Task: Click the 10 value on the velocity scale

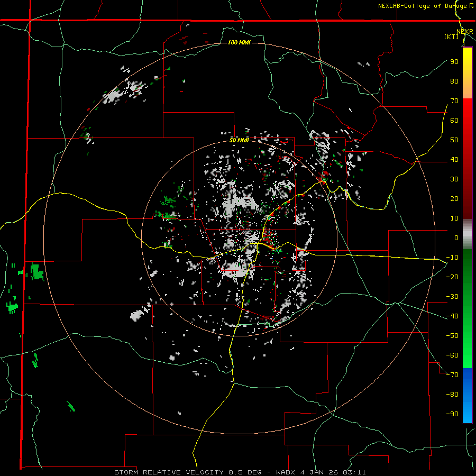Action: [x=454, y=218]
